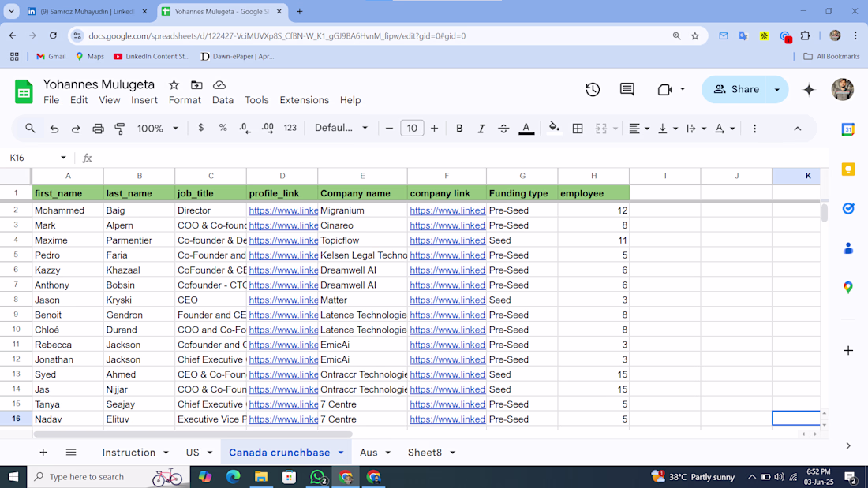
Task: Open Google Keep side panel
Action: click(x=848, y=169)
